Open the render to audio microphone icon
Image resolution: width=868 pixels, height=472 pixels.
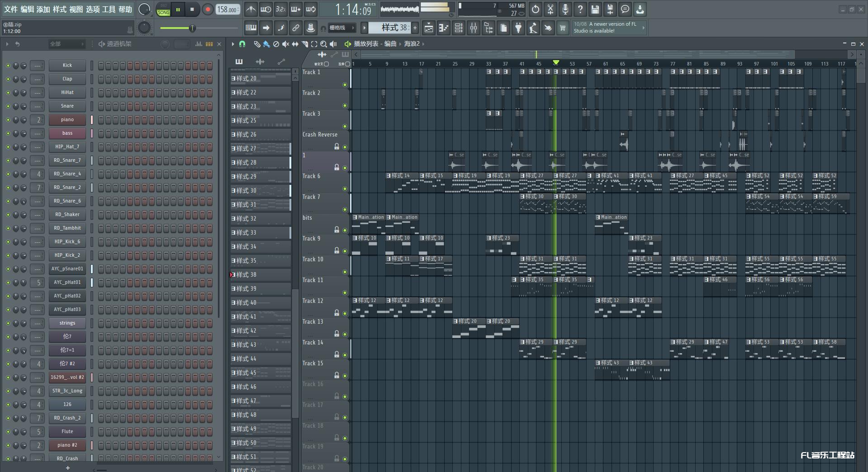click(x=565, y=9)
